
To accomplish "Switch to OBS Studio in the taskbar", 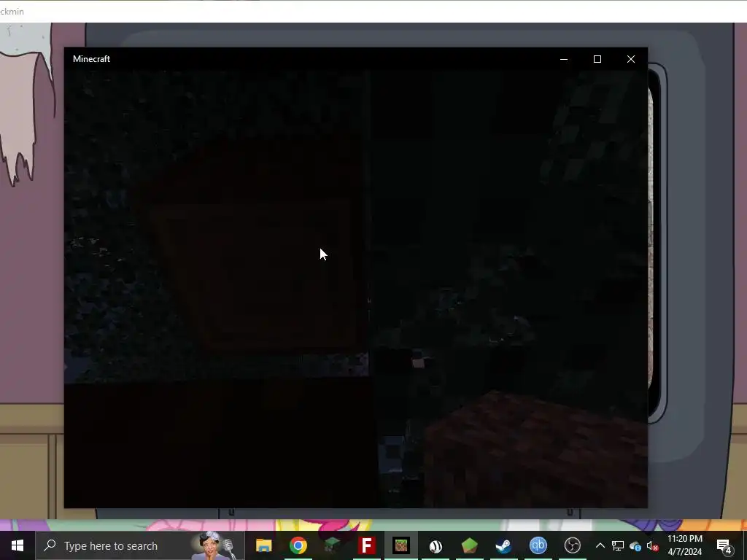I will pos(572,545).
